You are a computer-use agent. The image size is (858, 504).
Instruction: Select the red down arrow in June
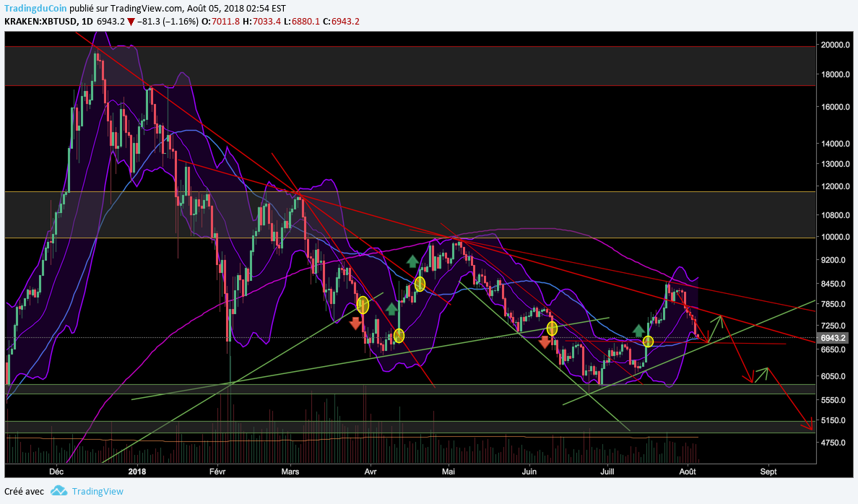[x=545, y=342]
